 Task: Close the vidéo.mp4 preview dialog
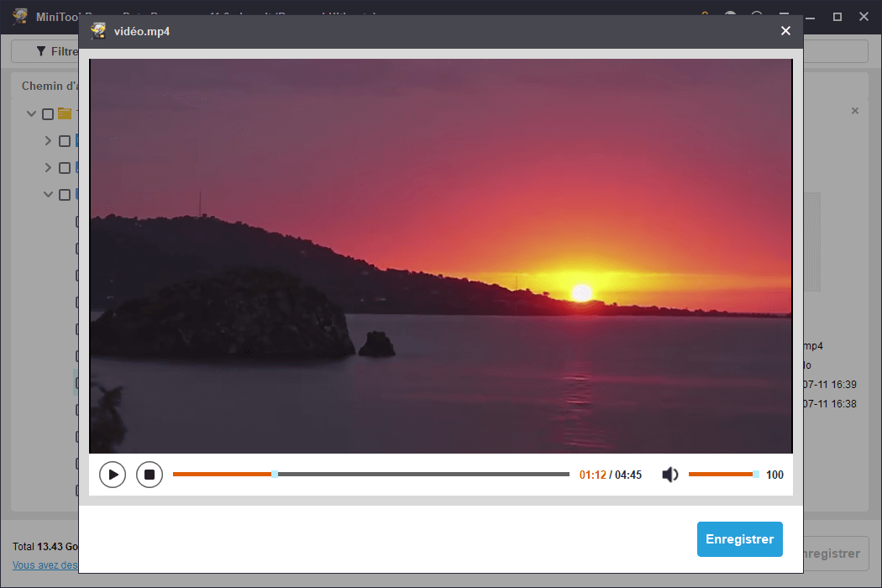point(785,31)
